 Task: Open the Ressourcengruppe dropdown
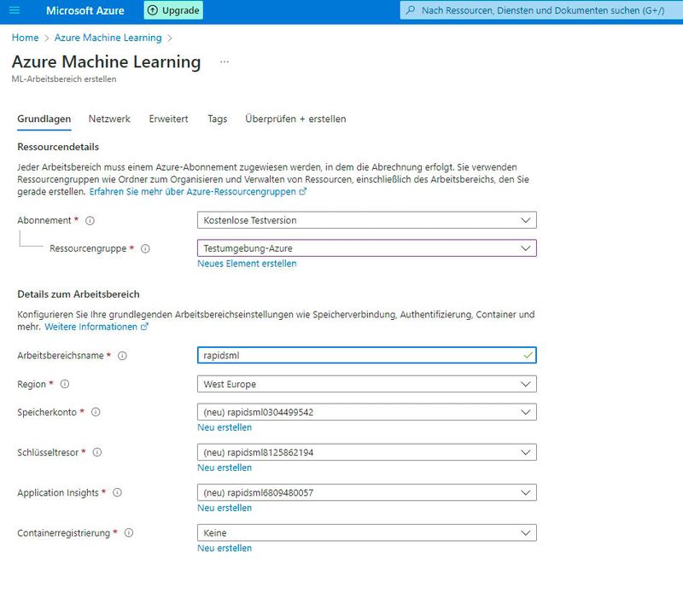pos(367,248)
